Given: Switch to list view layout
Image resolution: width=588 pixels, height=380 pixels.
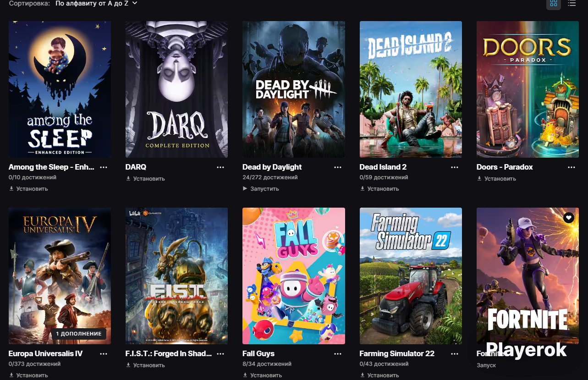Looking at the screenshot, I should (572, 3).
